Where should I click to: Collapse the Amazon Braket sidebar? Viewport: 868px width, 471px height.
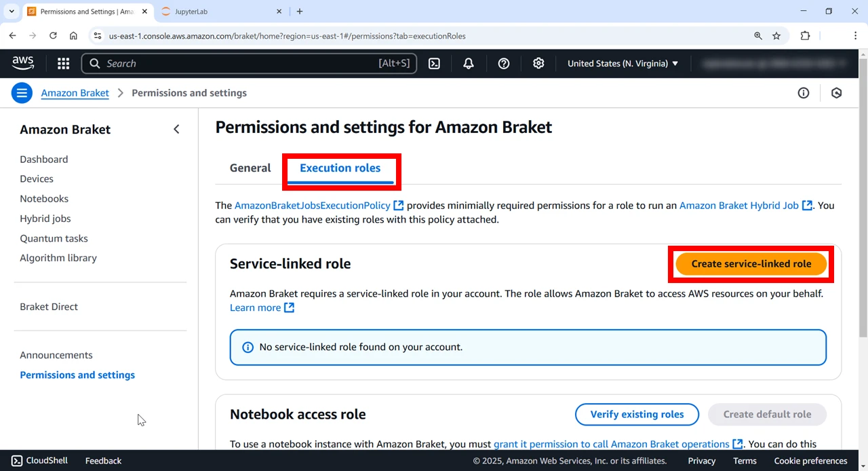[x=176, y=129]
